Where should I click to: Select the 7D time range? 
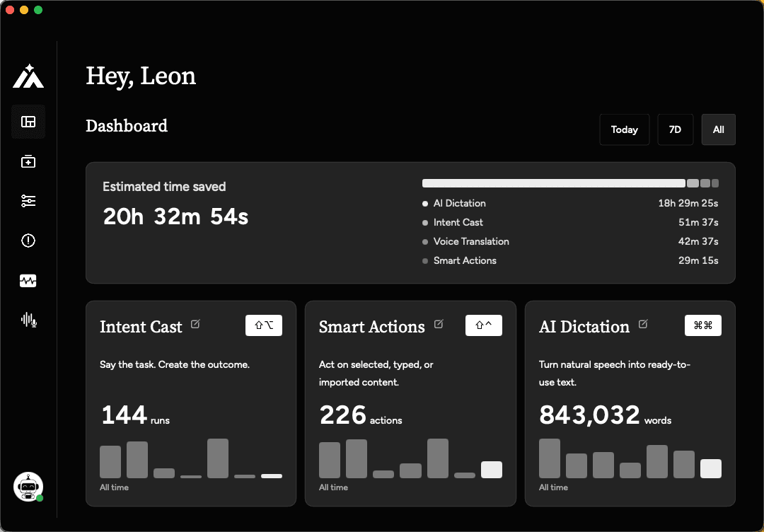675,129
